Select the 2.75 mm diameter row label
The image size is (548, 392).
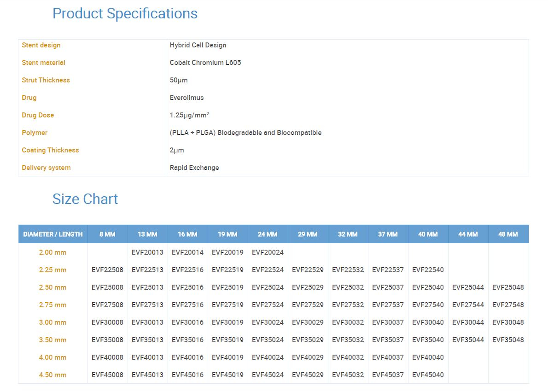pos(53,305)
